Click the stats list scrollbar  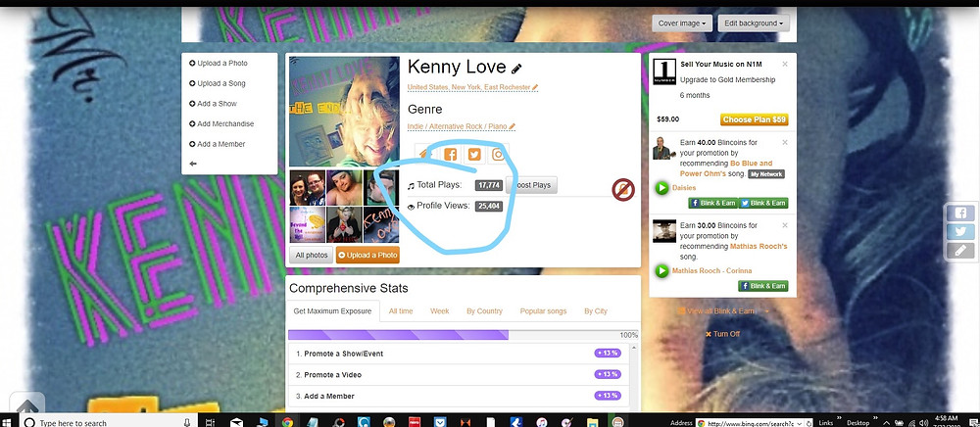point(635,375)
